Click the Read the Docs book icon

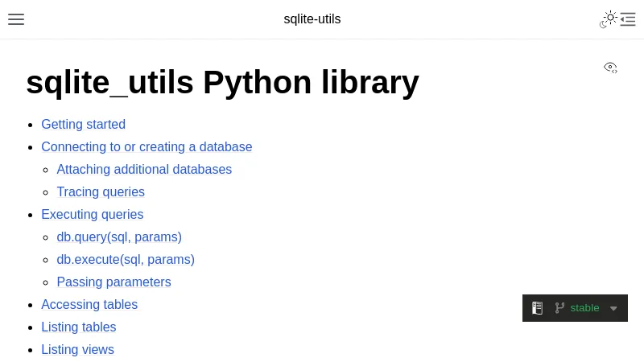(x=538, y=308)
